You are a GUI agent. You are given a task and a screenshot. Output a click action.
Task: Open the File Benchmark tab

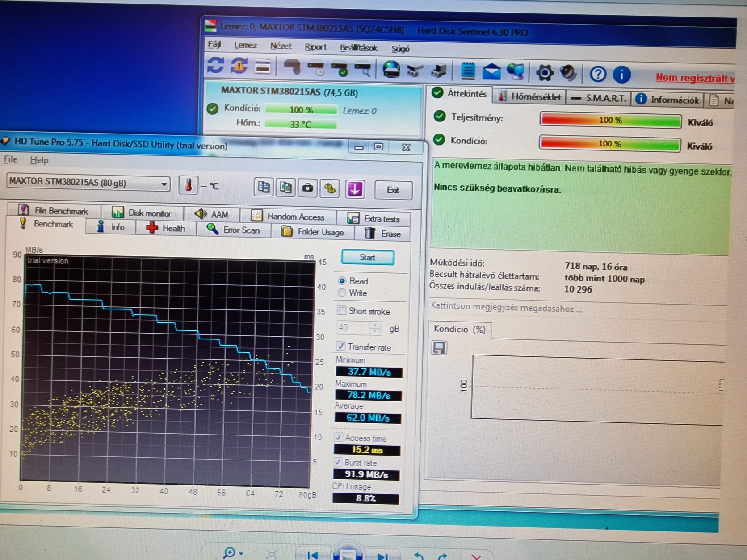pos(54,210)
